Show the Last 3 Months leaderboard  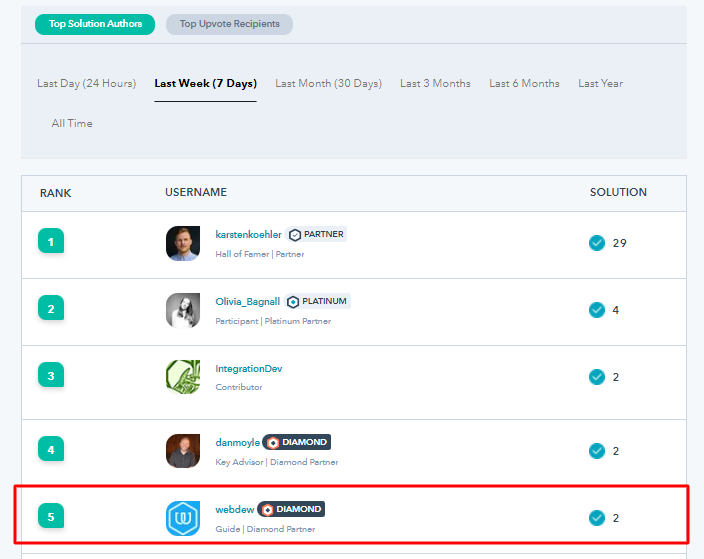pyautogui.click(x=435, y=84)
